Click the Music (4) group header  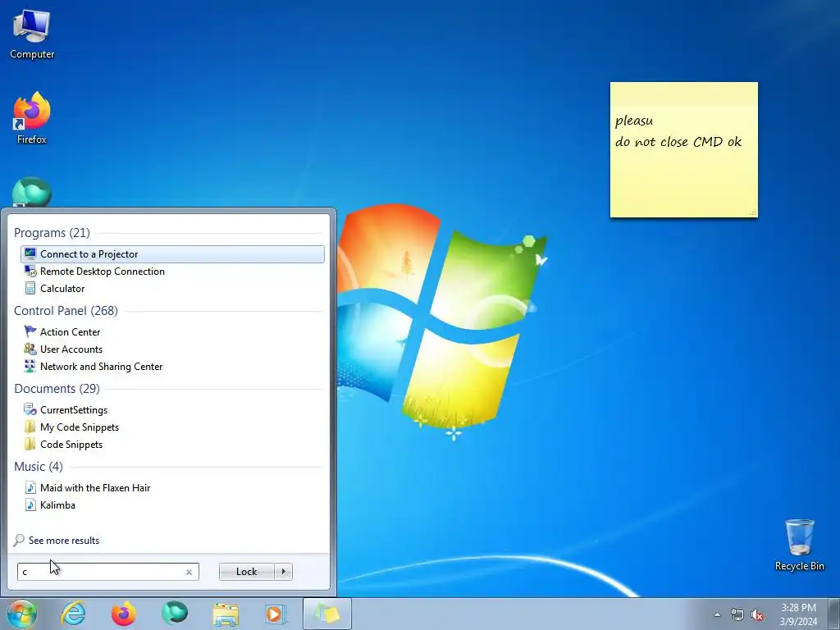pos(38,467)
